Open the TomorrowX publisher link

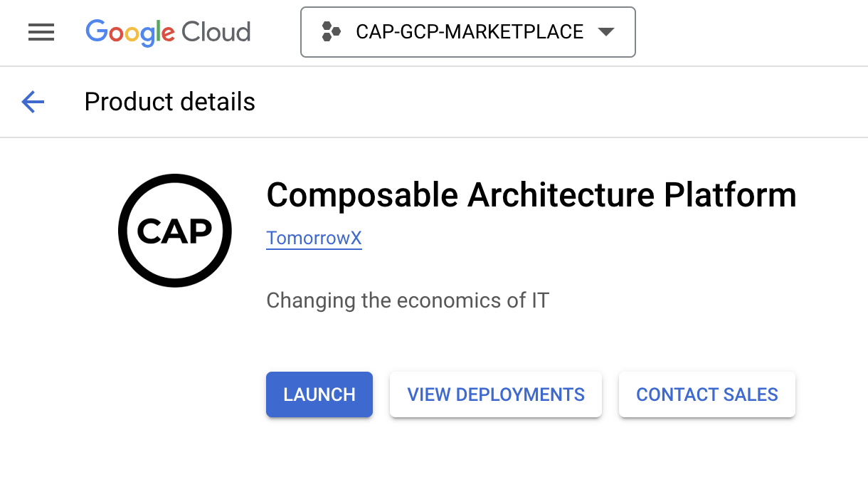[314, 238]
